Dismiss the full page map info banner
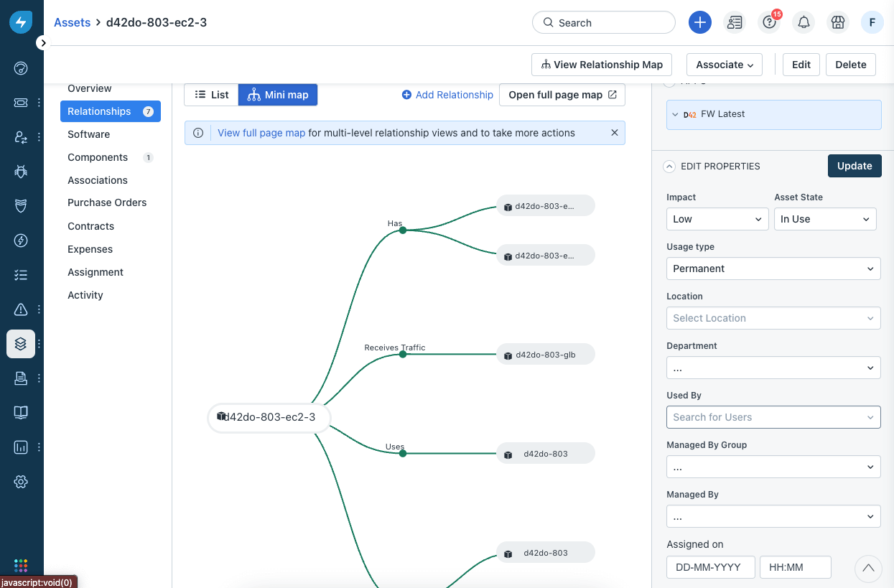 click(614, 133)
